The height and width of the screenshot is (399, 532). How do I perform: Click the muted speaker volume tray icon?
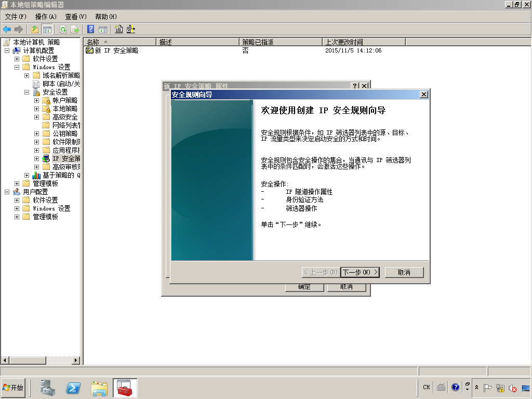tap(512, 388)
